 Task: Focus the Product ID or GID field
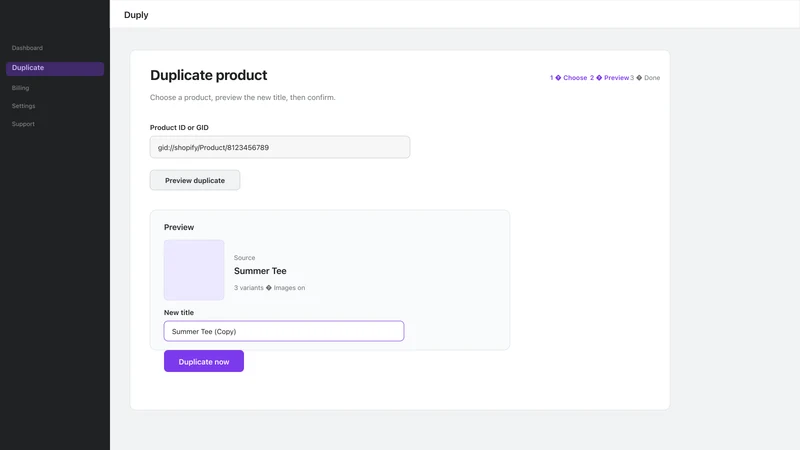click(280, 147)
